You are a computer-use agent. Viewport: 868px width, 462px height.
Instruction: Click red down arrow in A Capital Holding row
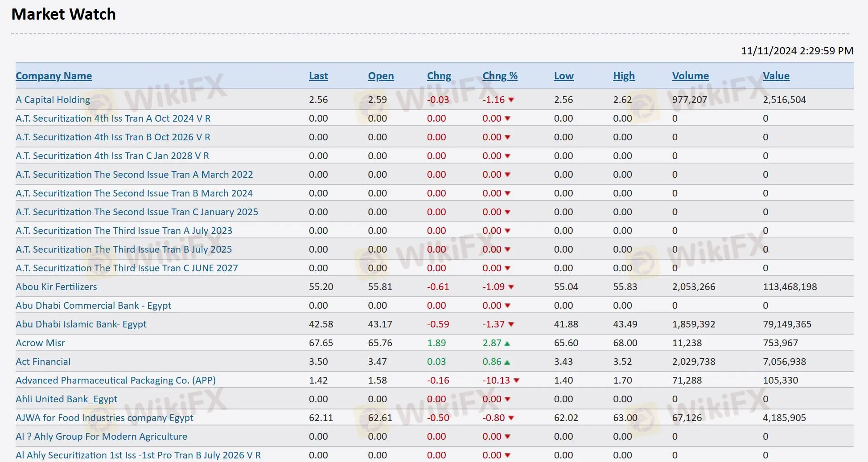pyautogui.click(x=511, y=100)
